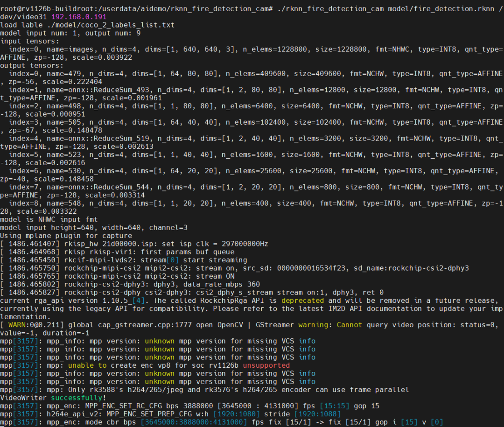Click the red word 'unsupported'
This screenshot has width=504, height=427.
coord(266,365)
